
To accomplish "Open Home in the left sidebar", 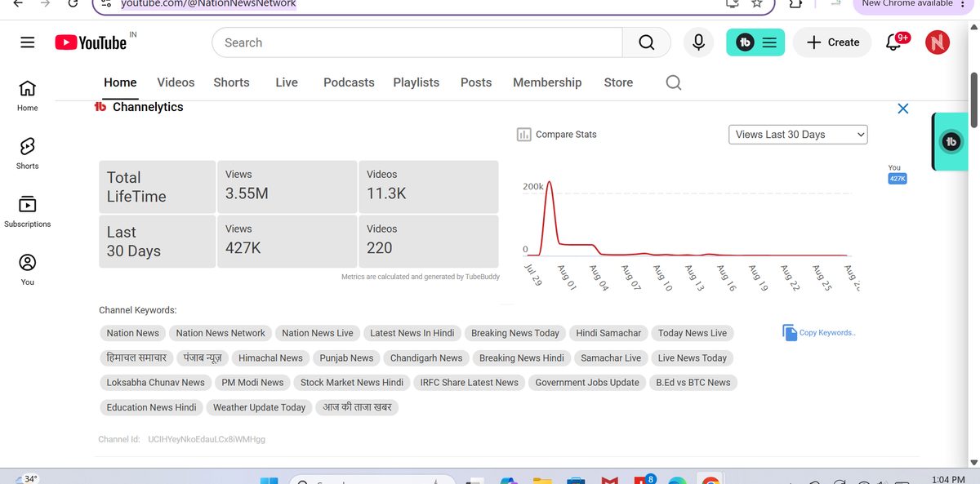I will coord(28,95).
